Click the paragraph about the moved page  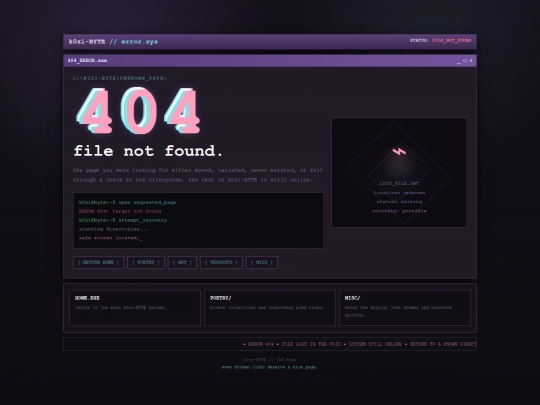click(x=198, y=175)
